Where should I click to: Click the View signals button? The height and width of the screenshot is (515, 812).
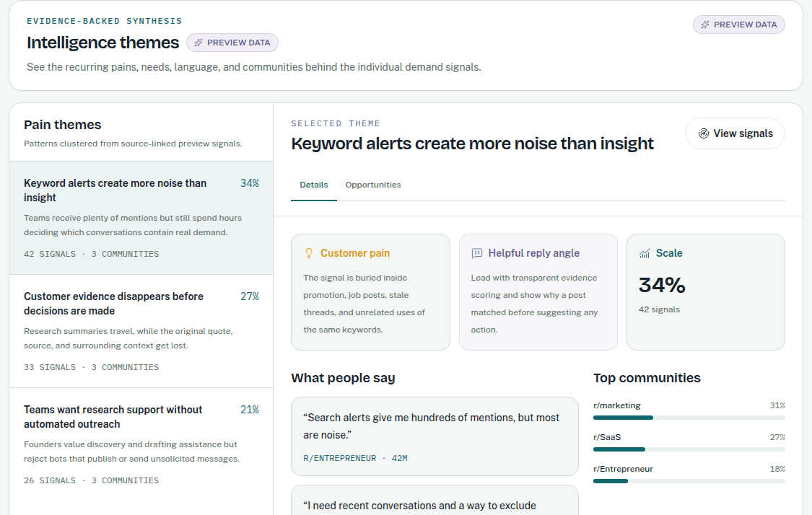(735, 133)
